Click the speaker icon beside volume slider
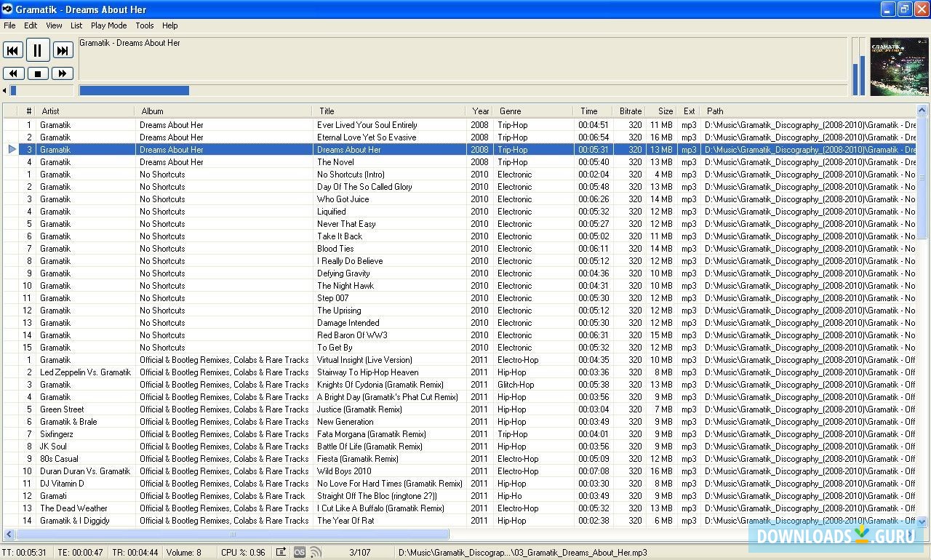 point(4,91)
